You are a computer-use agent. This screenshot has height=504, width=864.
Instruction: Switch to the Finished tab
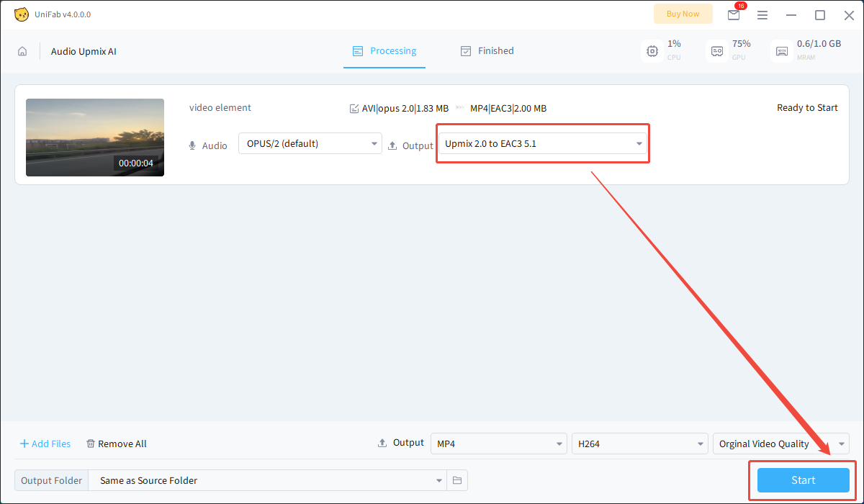pos(487,50)
